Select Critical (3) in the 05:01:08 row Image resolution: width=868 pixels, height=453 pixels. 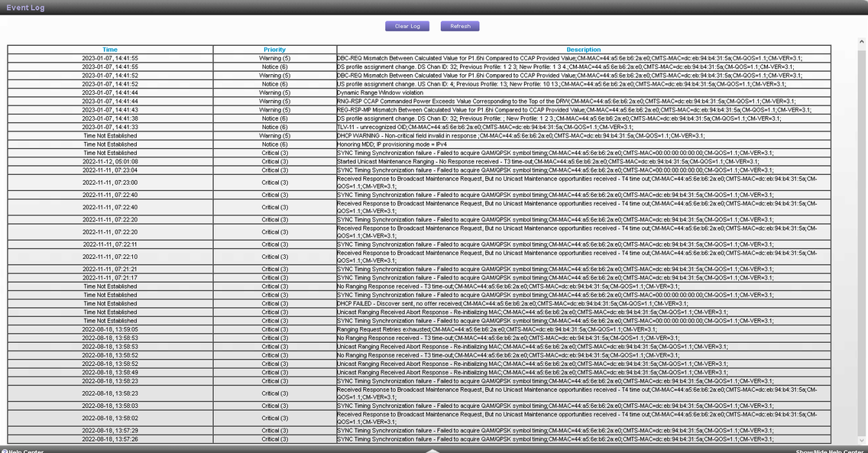274,161
